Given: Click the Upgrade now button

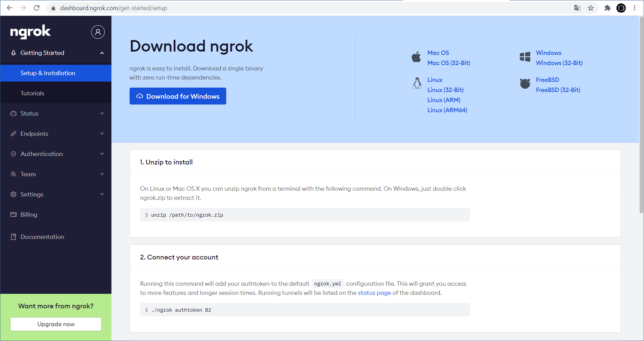Looking at the screenshot, I should 56,324.
